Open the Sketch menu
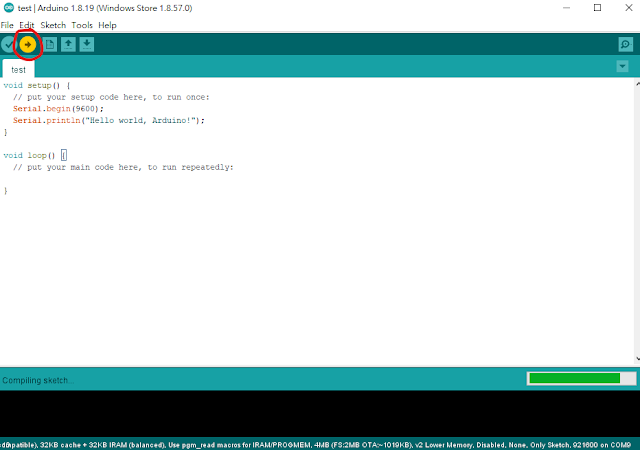 (53, 25)
